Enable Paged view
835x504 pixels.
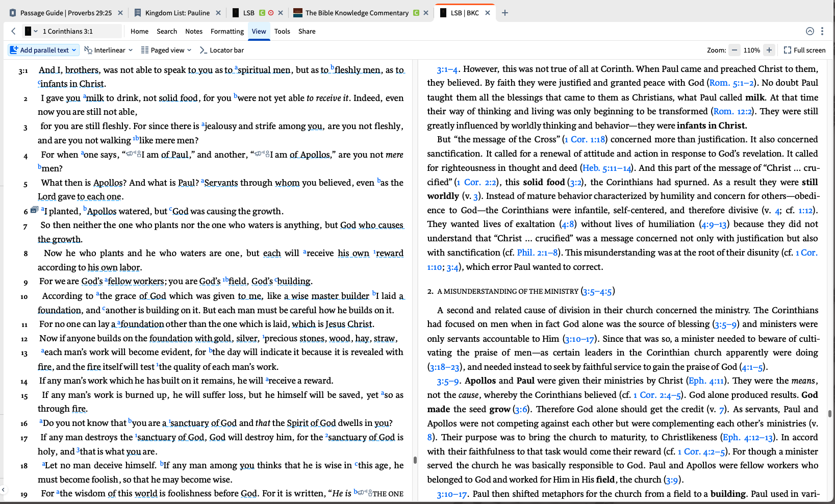(x=166, y=50)
